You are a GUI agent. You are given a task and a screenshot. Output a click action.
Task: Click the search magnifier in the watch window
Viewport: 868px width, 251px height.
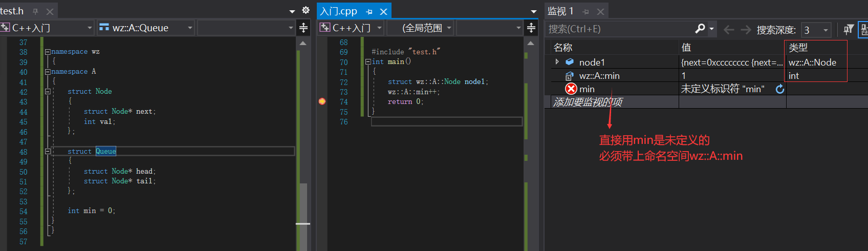[x=700, y=29]
